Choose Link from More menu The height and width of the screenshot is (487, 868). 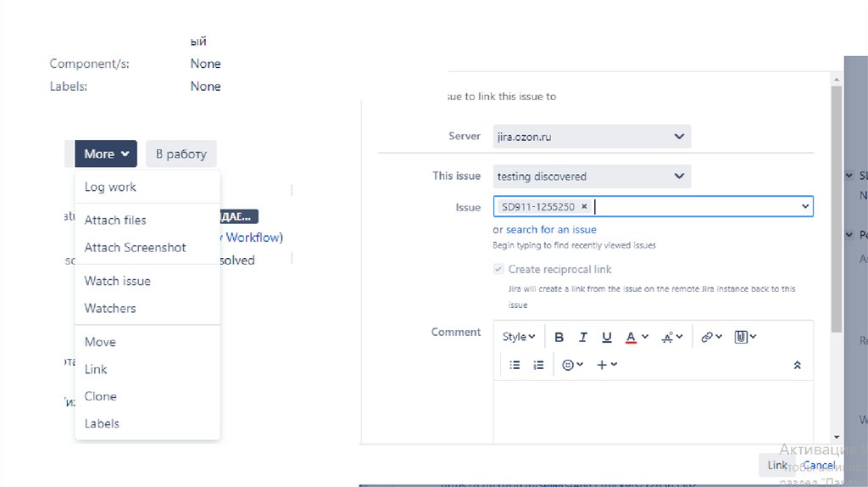147,369
